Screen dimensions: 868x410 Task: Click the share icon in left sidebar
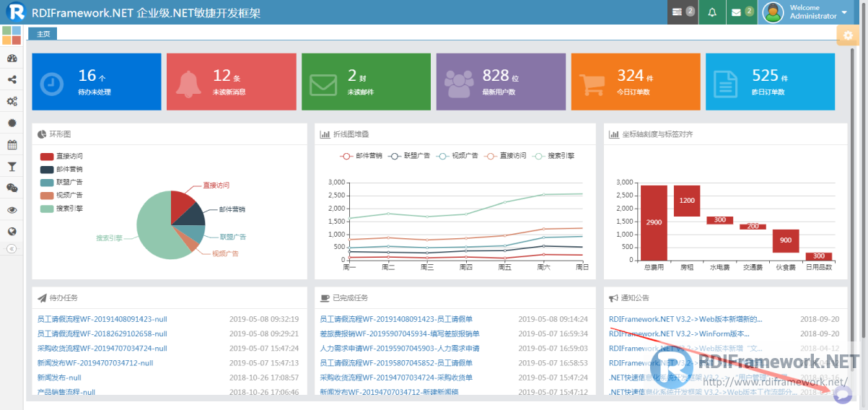12,80
